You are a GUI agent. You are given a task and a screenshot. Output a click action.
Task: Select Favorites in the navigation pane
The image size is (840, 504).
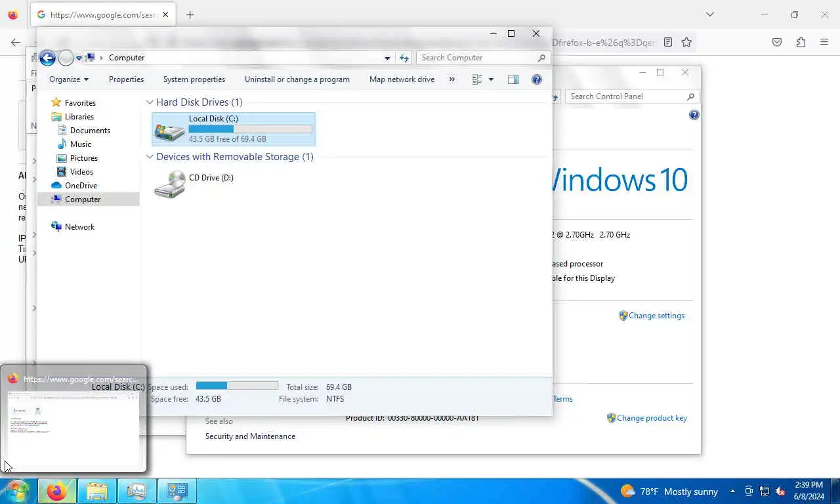click(x=80, y=103)
